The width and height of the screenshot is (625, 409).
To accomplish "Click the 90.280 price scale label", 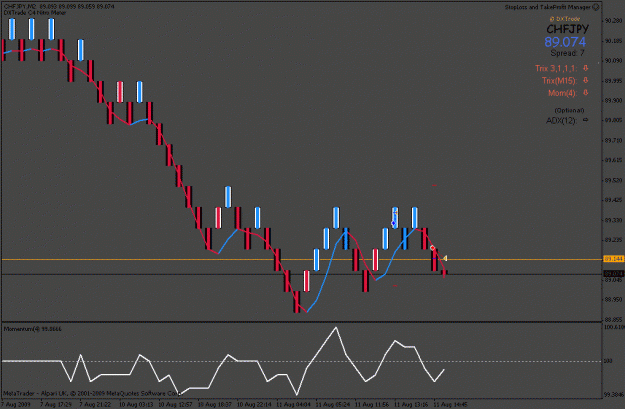I will [613, 21].
